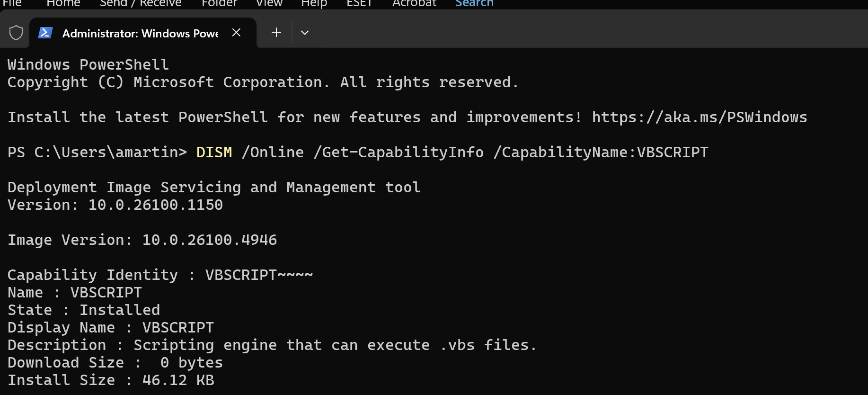Open the Acrobat tab

tap(414, 3)
